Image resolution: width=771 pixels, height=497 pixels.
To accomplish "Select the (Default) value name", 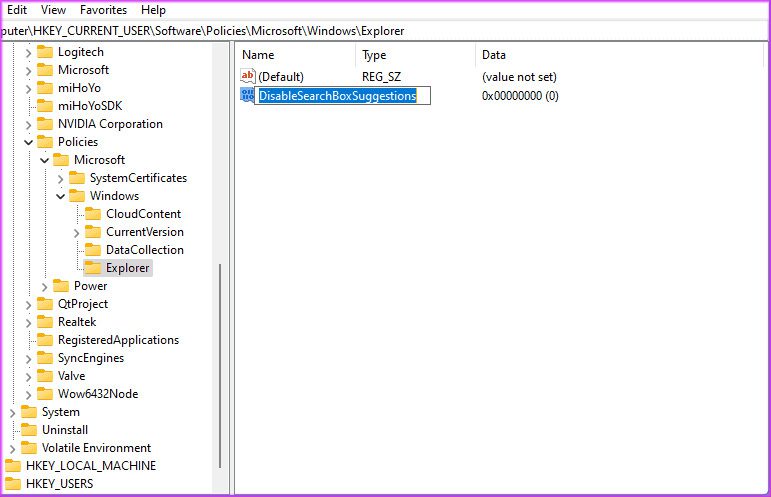I will pos(281,77).
